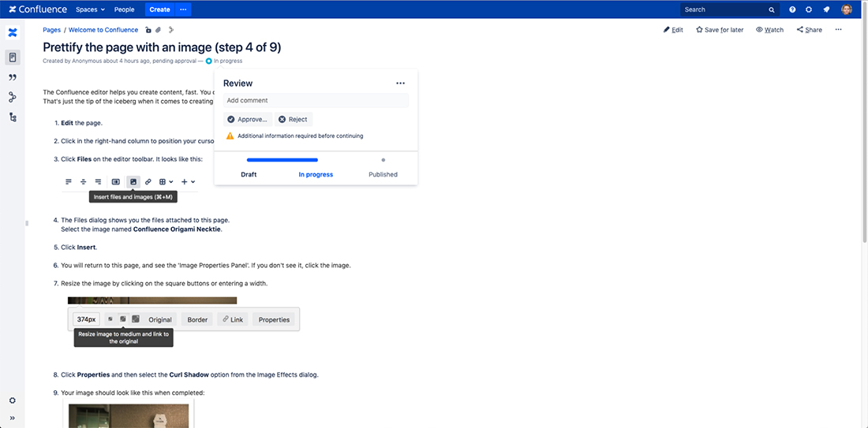This screenshot has width=868, height=428.
Task: Click the sidebar collapse handle on the divider
Action: pyautogui.click(x=26, y=223)
